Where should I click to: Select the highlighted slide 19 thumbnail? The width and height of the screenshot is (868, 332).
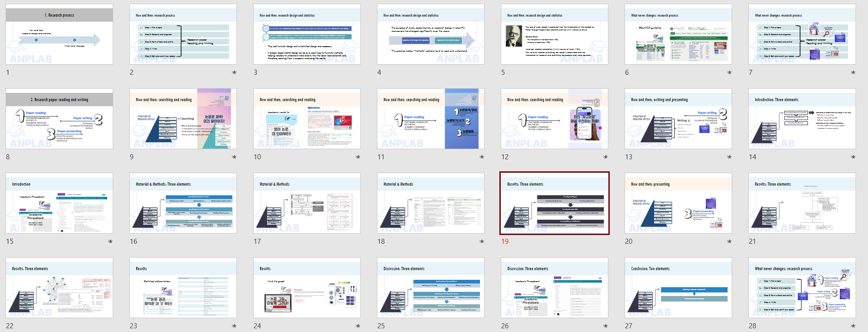(x=554, y=204)
